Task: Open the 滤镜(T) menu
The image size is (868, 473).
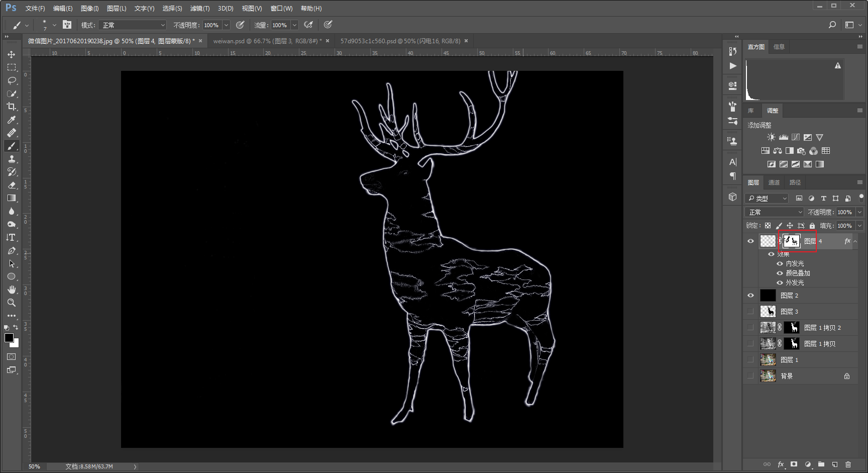Action: click(200, 9)
